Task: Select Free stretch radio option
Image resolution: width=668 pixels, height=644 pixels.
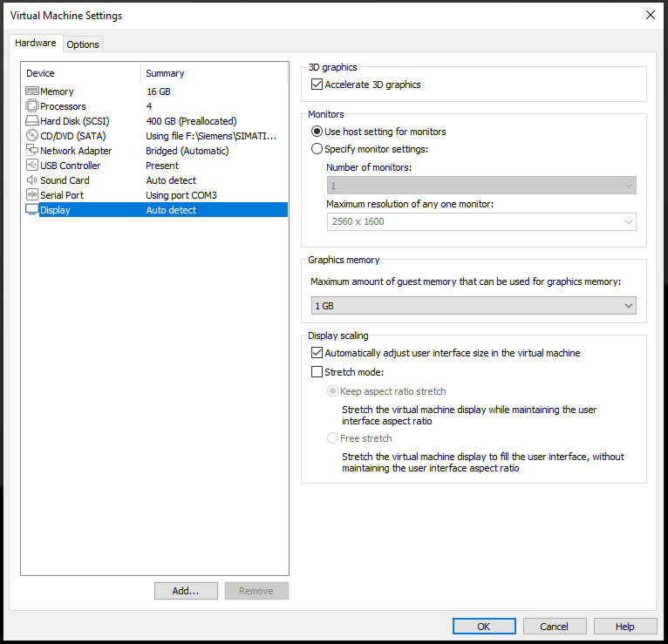Action: [x=332, y=438]
